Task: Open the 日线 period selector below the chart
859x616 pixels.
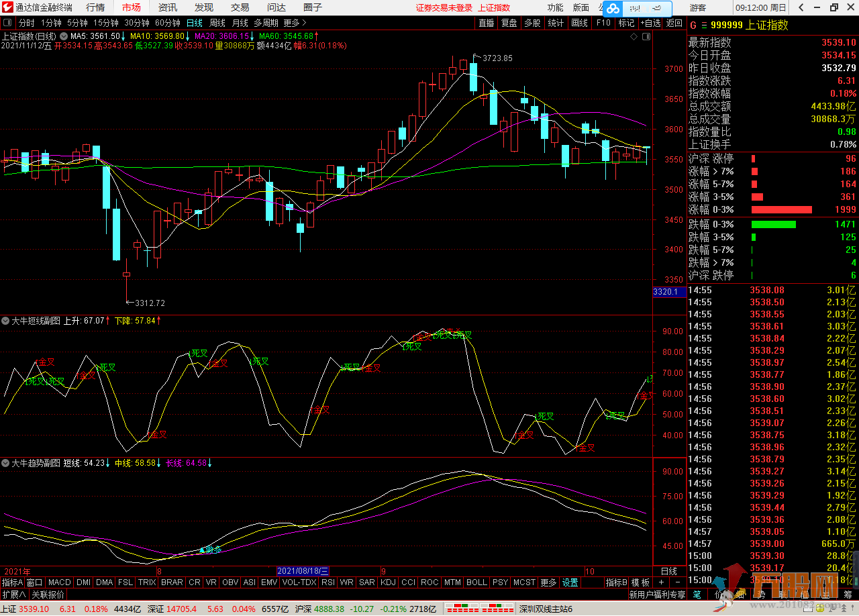Action: click(x=669, y=571)
